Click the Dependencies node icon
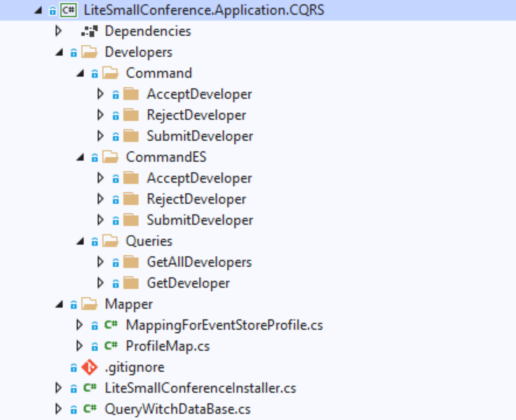The image size is (516, 420). pos(90,31)
